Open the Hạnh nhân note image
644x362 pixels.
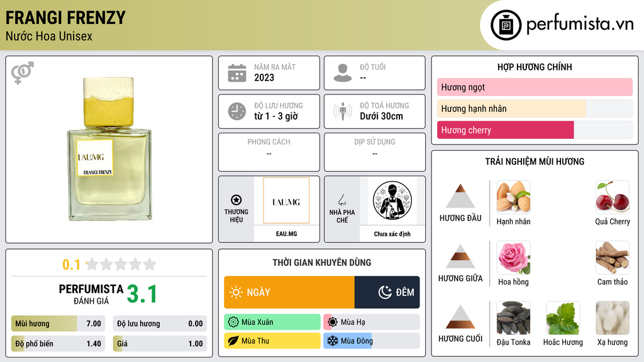point(513,197)
